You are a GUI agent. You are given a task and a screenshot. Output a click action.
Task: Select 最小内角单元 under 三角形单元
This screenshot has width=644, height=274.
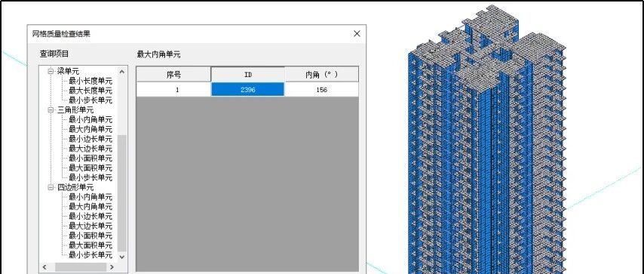90,119
